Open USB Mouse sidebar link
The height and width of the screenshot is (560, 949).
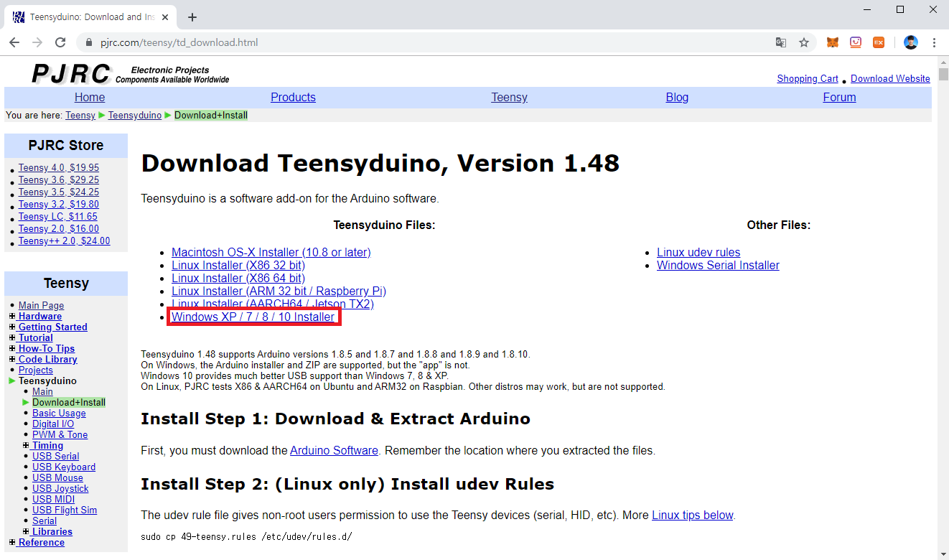point(57,477)
